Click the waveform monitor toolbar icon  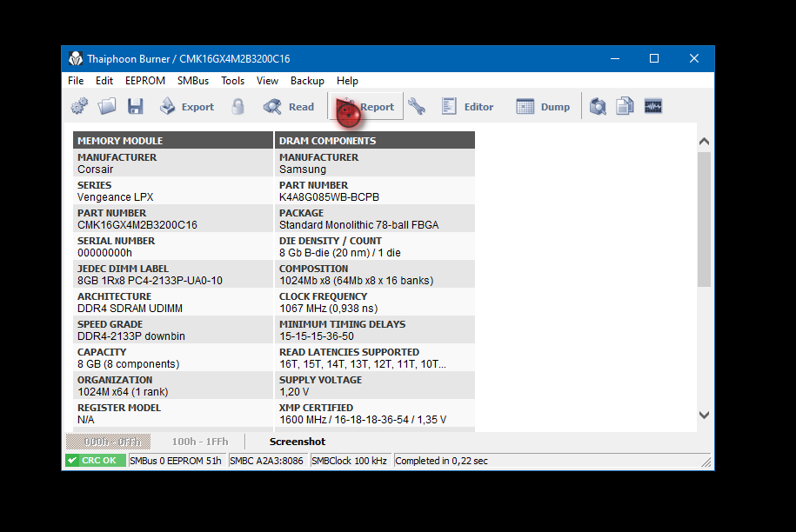(652, 107)
